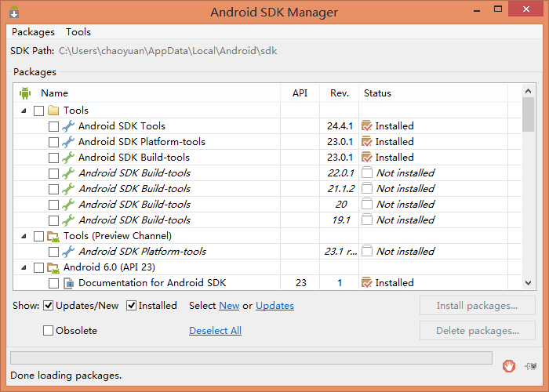
Task: Open the Packages menu
Action: point(33,32)
